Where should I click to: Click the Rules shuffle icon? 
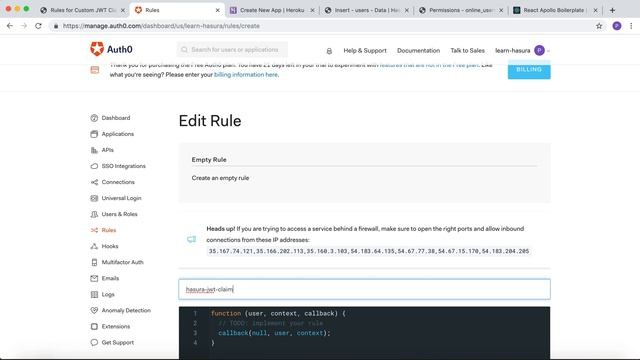coord(94,230)
